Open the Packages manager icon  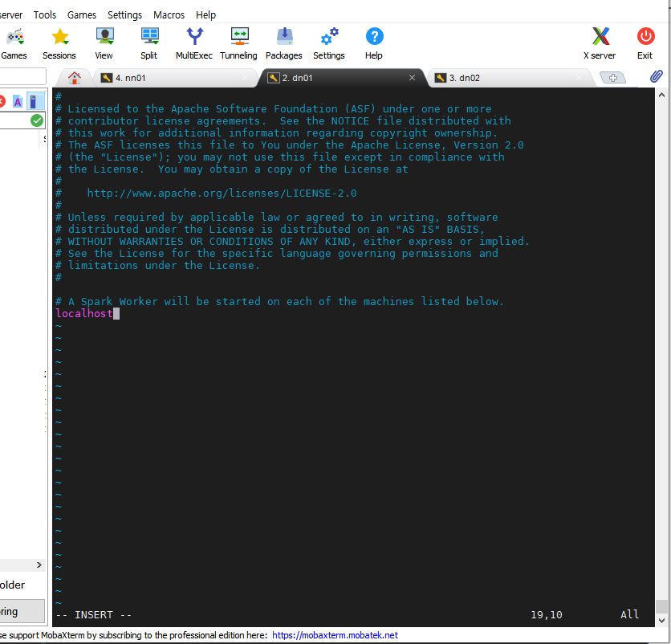coord(284,37)
